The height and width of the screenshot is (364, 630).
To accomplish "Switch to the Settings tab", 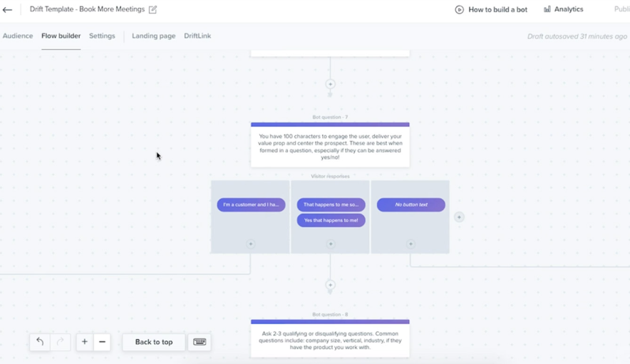I will coord(102,36).
